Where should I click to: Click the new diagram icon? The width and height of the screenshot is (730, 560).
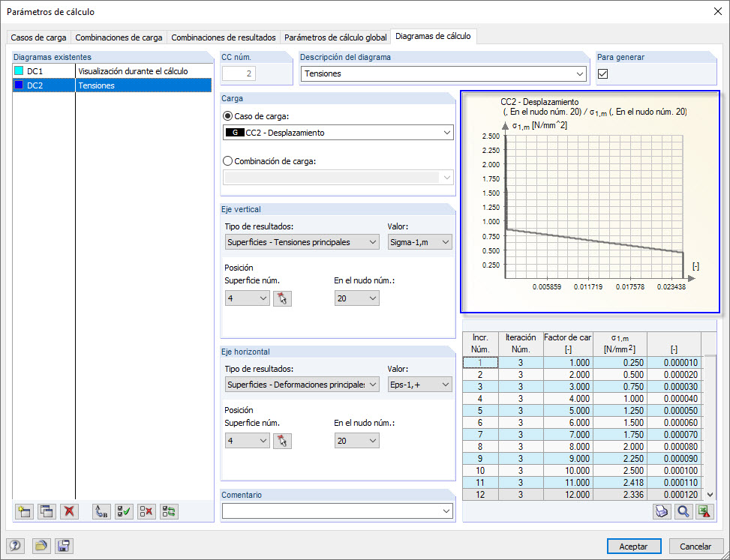point(24,511)
